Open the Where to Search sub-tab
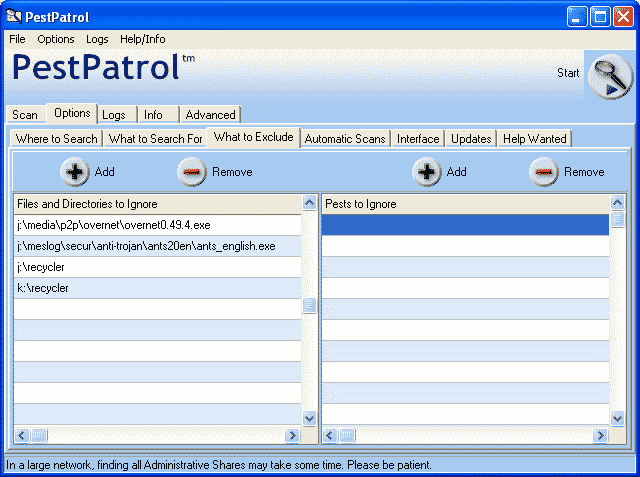Image resolution: width=640 pixels, height=477 pixels. tap(57, 139)
